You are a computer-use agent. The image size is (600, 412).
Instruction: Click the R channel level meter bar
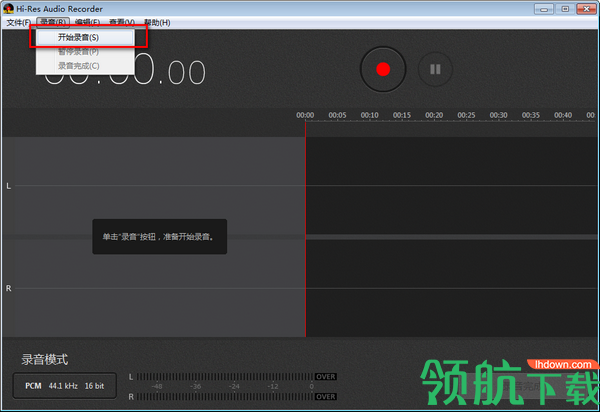coord(225,397)
